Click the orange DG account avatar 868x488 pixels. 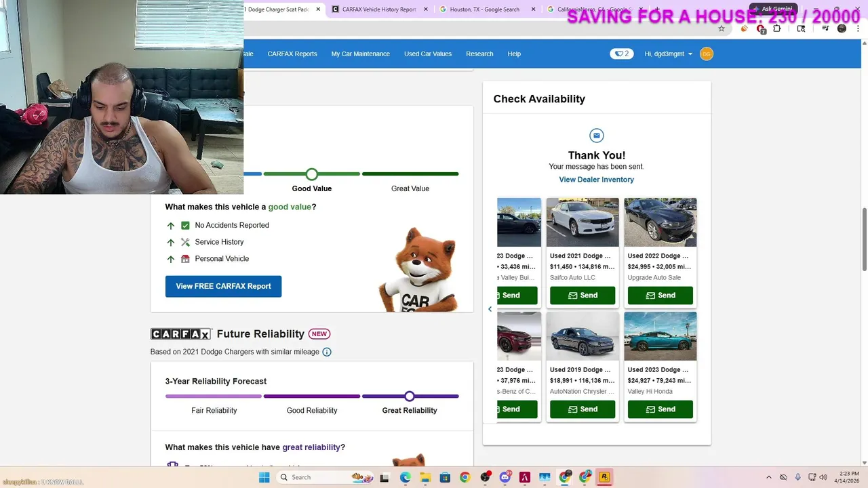point(707,54)
